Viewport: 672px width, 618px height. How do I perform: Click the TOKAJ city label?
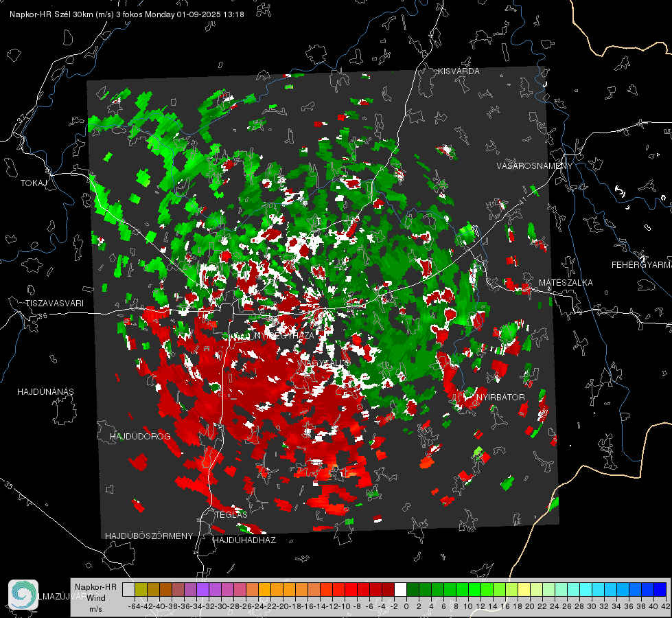[x=34, y=183]
